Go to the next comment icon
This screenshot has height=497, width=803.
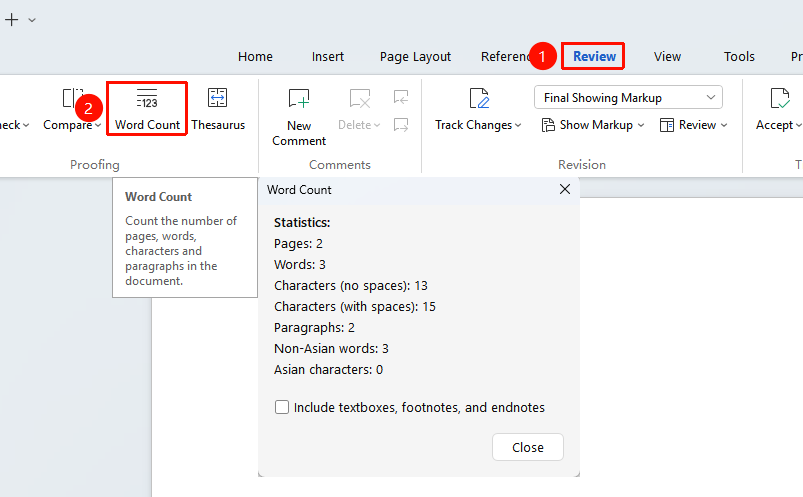pyautogui.click(x=401, y=125)
